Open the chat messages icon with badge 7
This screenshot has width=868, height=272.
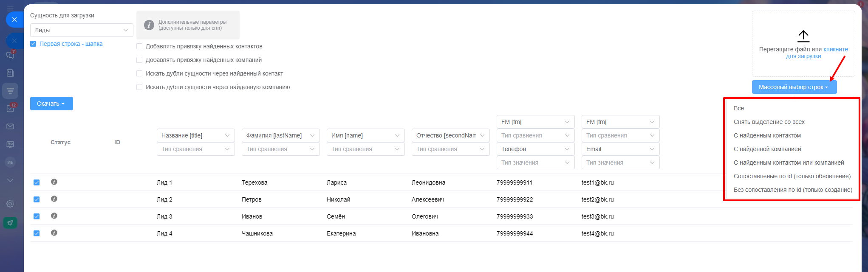coord(11,55)
